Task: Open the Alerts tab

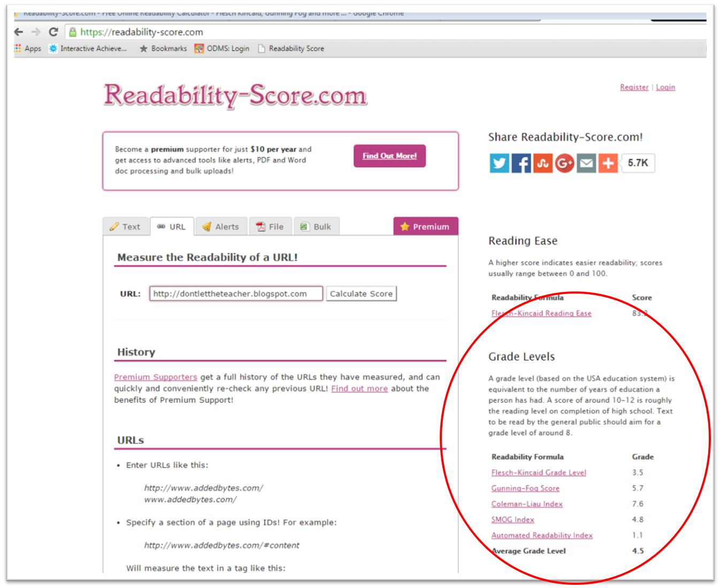Action: (221, 227)
